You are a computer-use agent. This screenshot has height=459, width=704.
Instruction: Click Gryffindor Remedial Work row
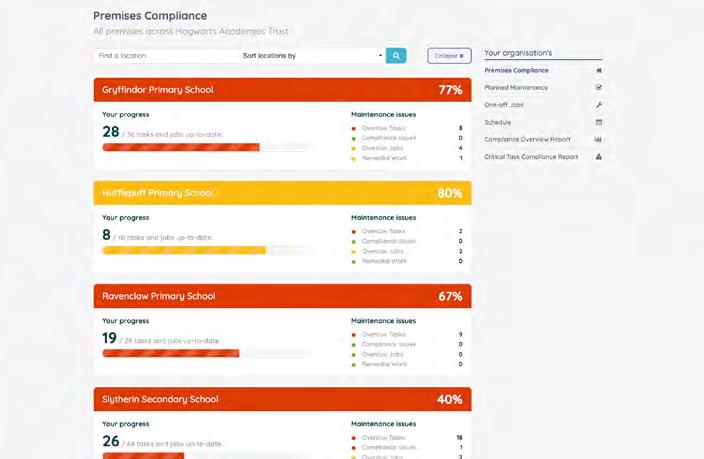407,158
